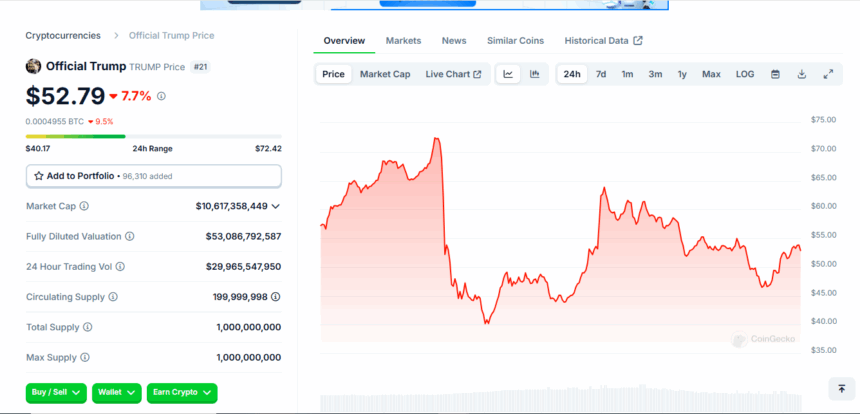The width and height of the screenshot is (860, 414).
Task: Click Max Supply info icon
Action: tap(84, 358)
